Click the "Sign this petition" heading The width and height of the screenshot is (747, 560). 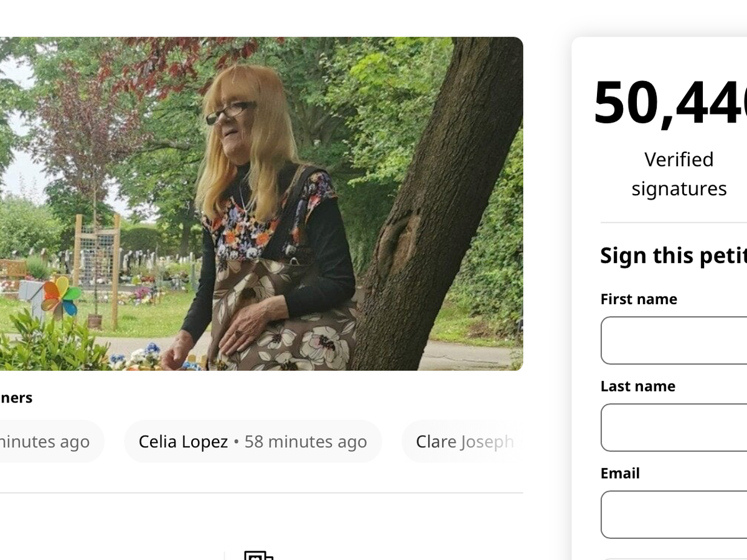(x=674, y=255)
